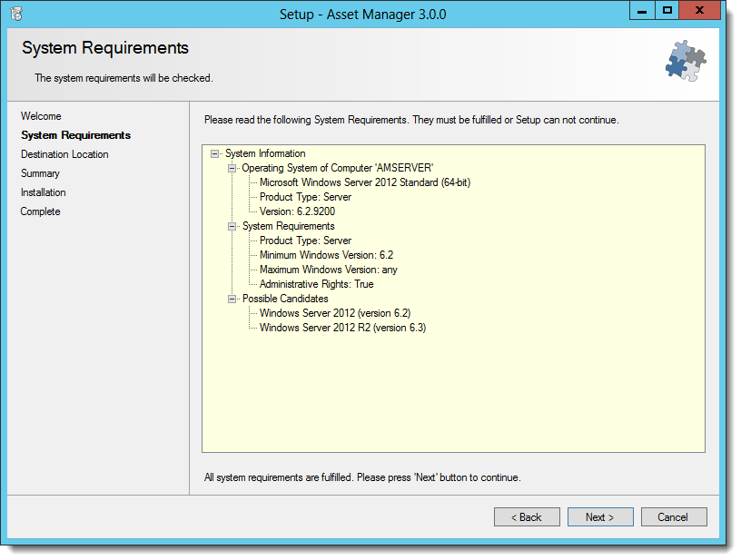The width and height of the screenshot is (741, 560).
Task: Collapse the System Information tree node
Action: (x=214, y=154)
